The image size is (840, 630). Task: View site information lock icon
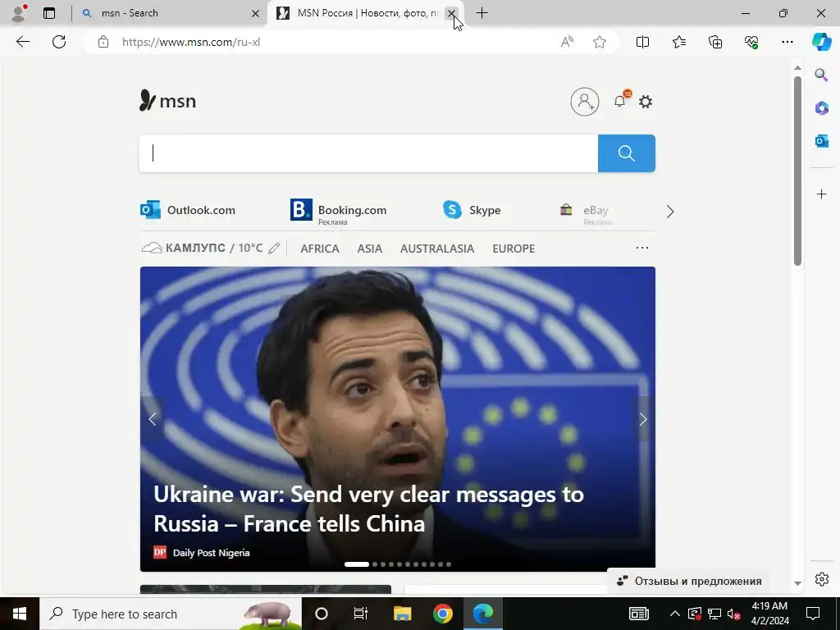click(x=103, y=42)
